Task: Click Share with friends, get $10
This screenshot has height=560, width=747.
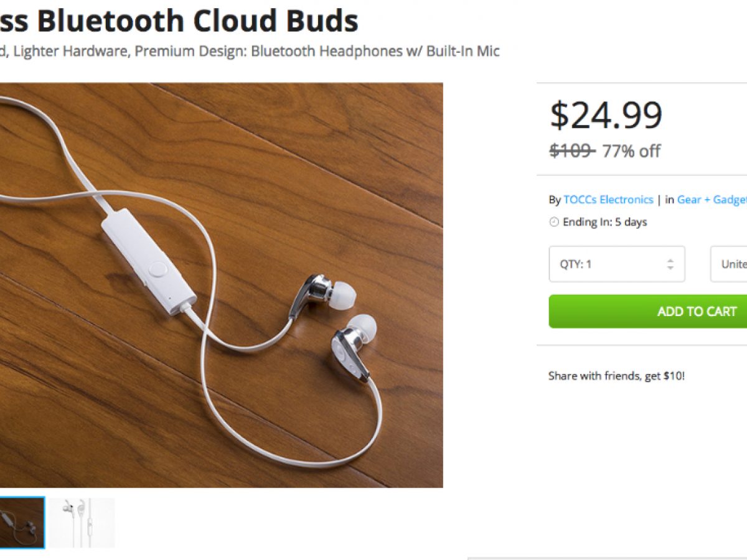Action: click(616, 376)
